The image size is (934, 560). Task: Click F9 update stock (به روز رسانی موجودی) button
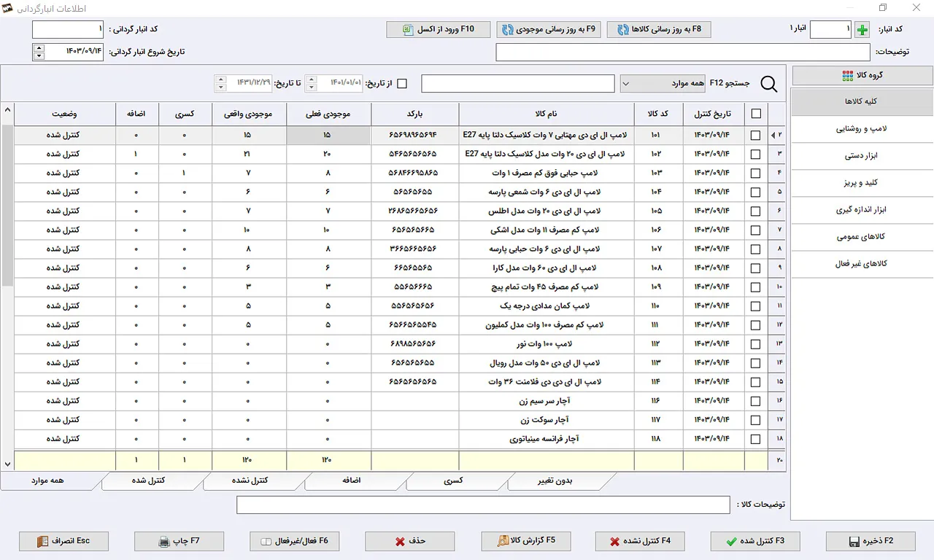point(549,29)
